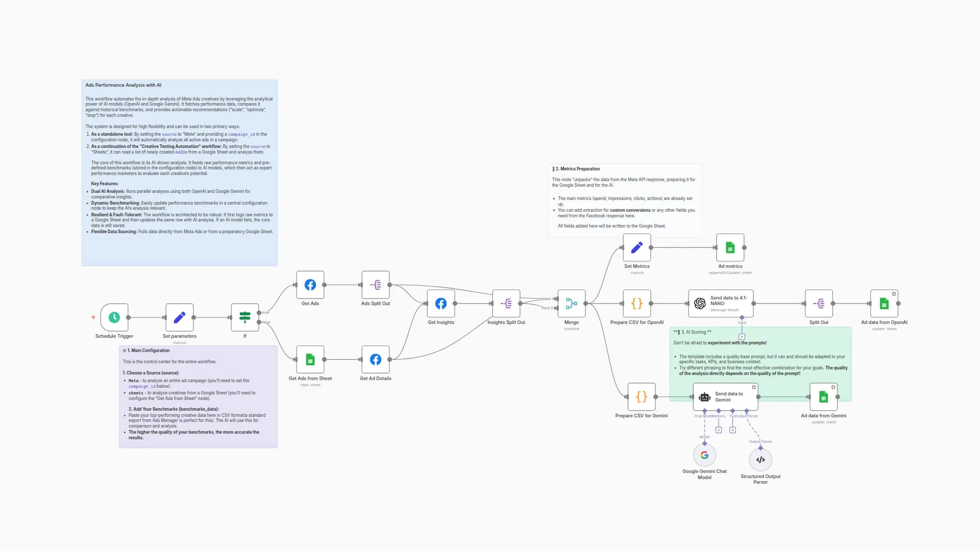The height and width of the screenshot is (551, 980).
Task: Open the Ads Split Out node
Action: (375, 285)
